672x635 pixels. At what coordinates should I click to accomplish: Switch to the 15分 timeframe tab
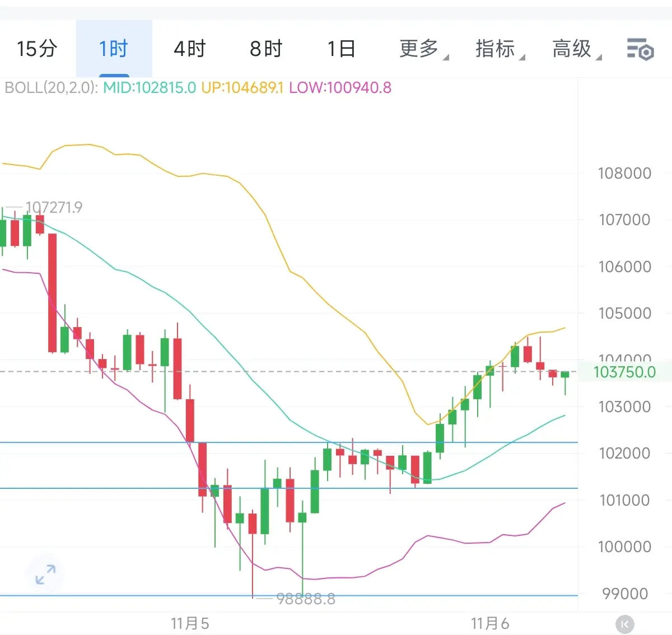(37, 49)
